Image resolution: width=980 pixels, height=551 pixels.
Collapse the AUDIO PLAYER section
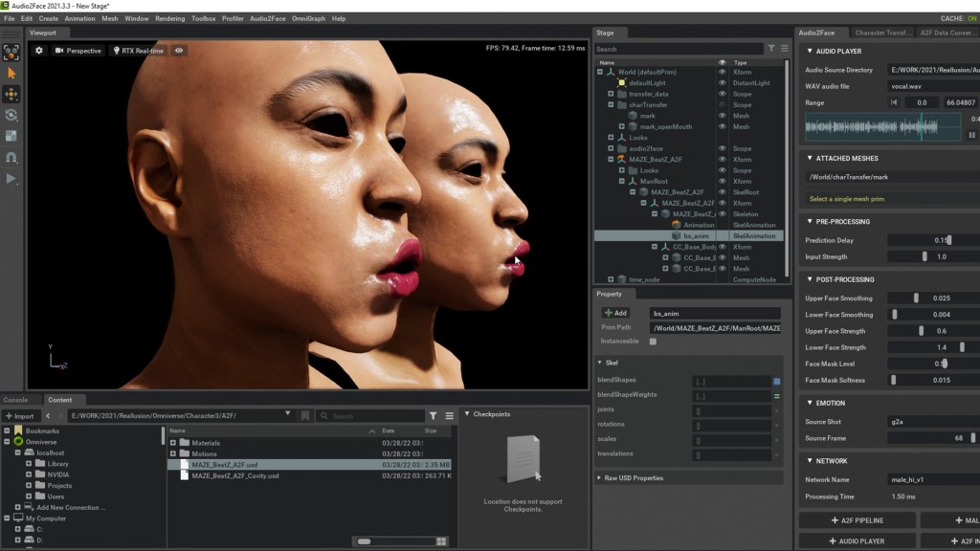pyautogui.click(x=810, y=52)
